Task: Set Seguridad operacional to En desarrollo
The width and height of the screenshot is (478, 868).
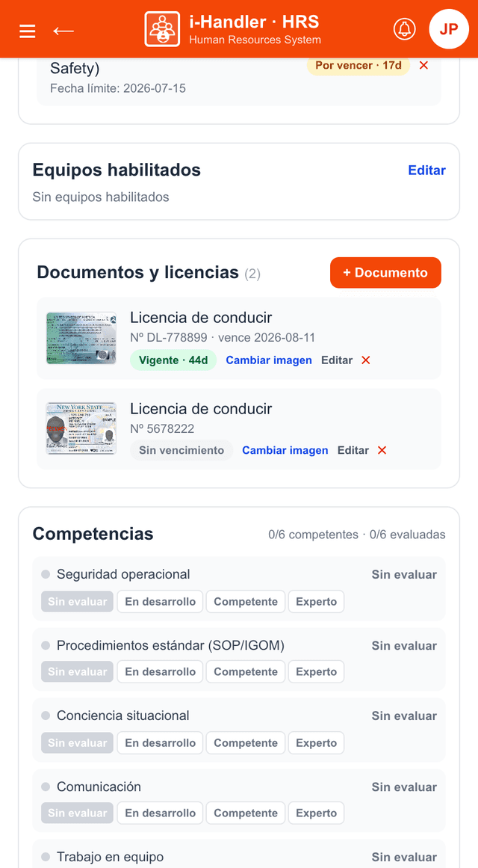Action: tap(160, 602)
